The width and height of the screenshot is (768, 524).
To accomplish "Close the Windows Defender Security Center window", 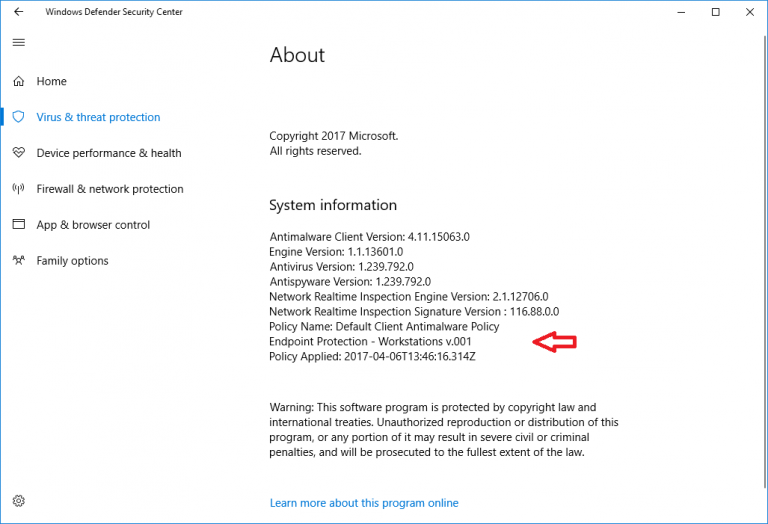I will [749, 12].
